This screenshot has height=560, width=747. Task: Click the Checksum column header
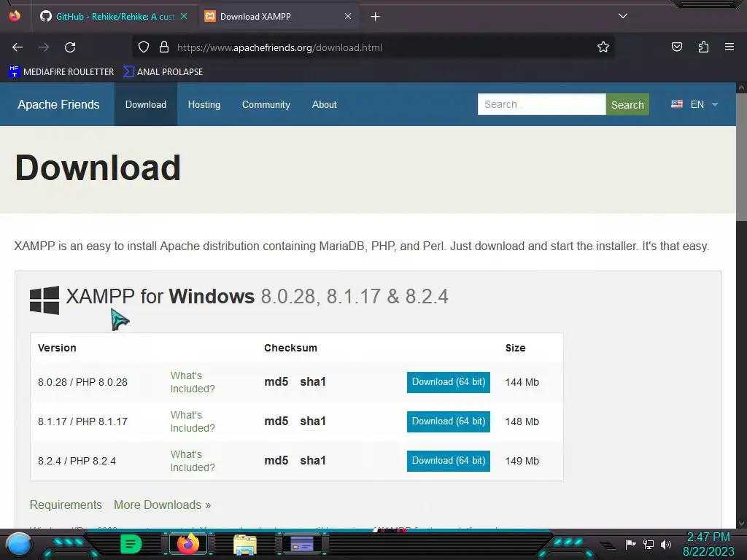pyautogui.click(x=290, y=348)
